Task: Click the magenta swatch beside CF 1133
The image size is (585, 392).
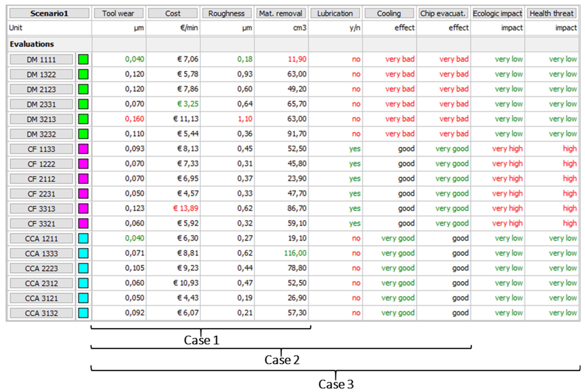Action: [x=83, y=149]
